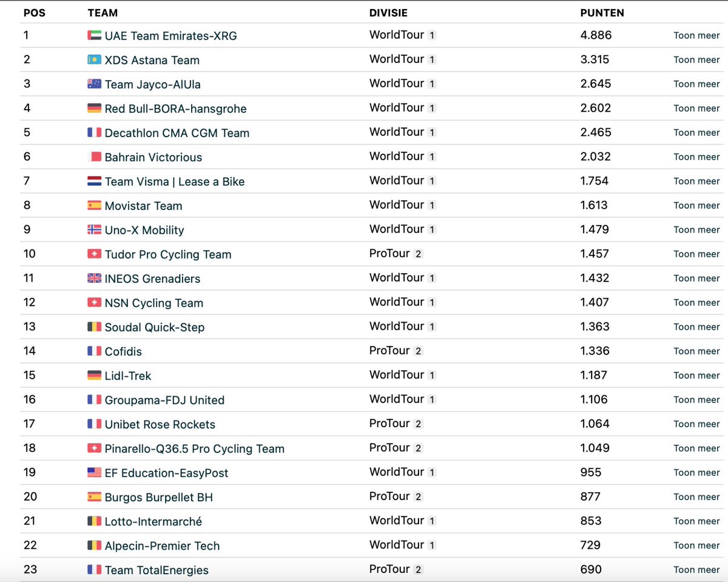The width and height of the screenshot is (728, 582).
Task: Click the points value 1.049
Action: pyautogui.click(x=595, y=448)
